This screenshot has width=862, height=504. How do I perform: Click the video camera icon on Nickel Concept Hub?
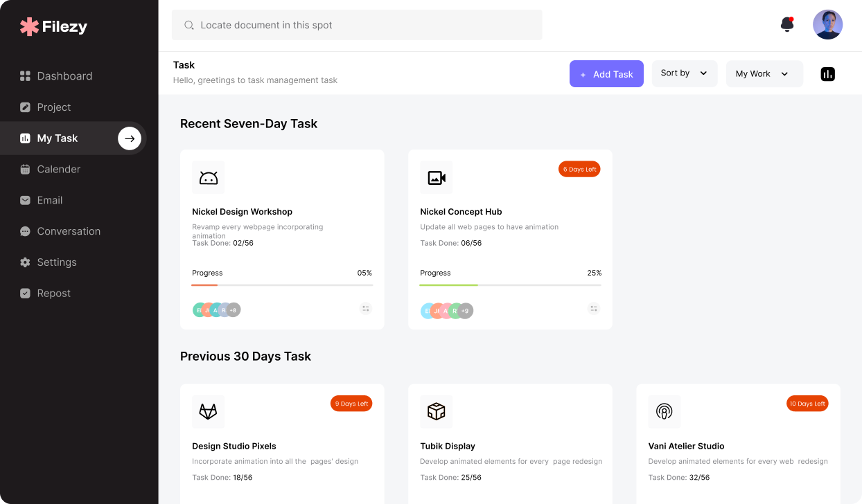pyautogui.click(x=437, y=178)
